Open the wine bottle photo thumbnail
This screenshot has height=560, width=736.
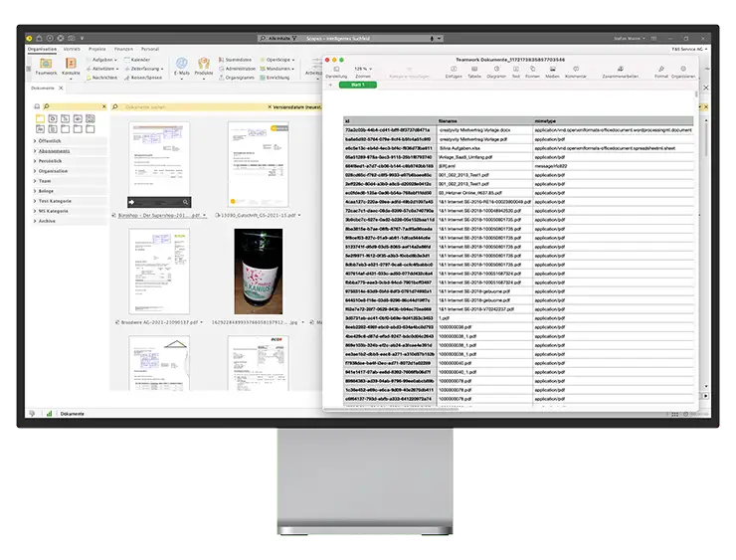click(259, 272)
